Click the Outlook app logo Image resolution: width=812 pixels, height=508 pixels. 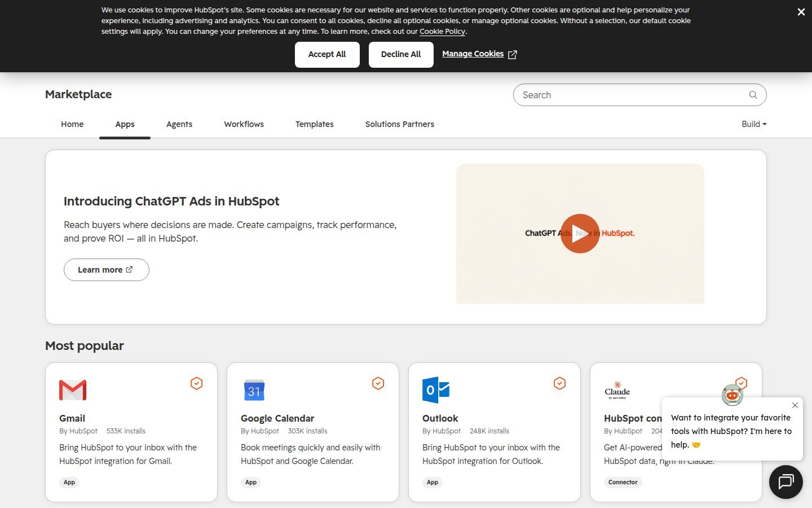click(436, 390)
